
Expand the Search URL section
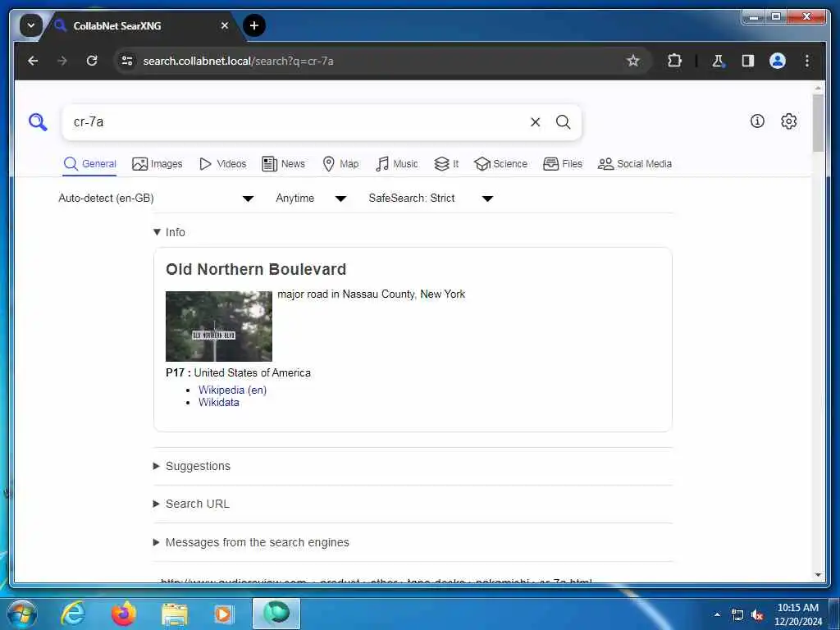click(191, 504)
